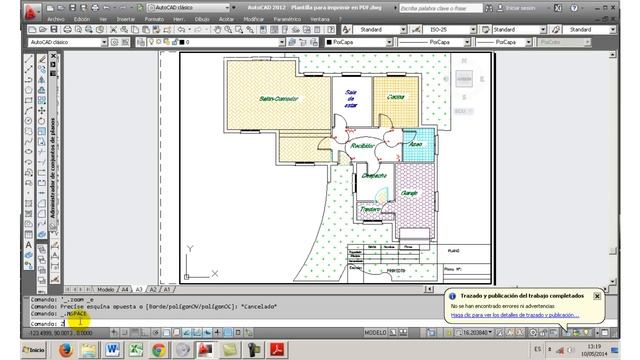Open the Table Style manager icon
Viewport: 640px width, 360px height.
pos(485,29)
